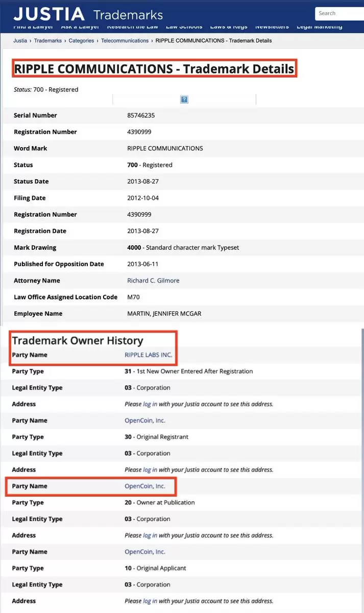Select the location code M70
Viewport: 364px width, 613px height.
(x=133, y=297)
